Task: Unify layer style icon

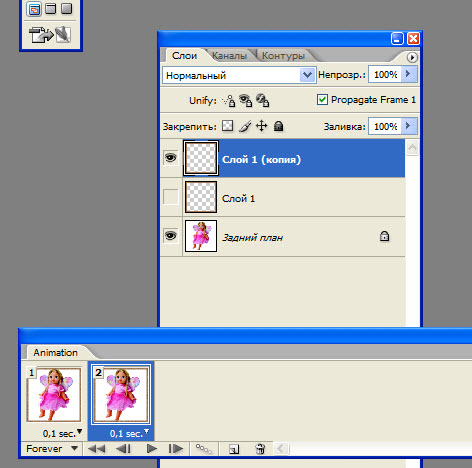Action: point(263,100)
